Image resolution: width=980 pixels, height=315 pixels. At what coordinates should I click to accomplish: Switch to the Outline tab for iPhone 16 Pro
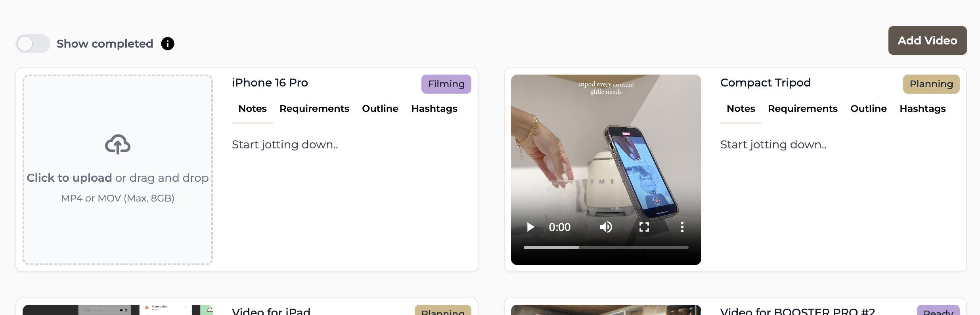[x=380, y=109]
